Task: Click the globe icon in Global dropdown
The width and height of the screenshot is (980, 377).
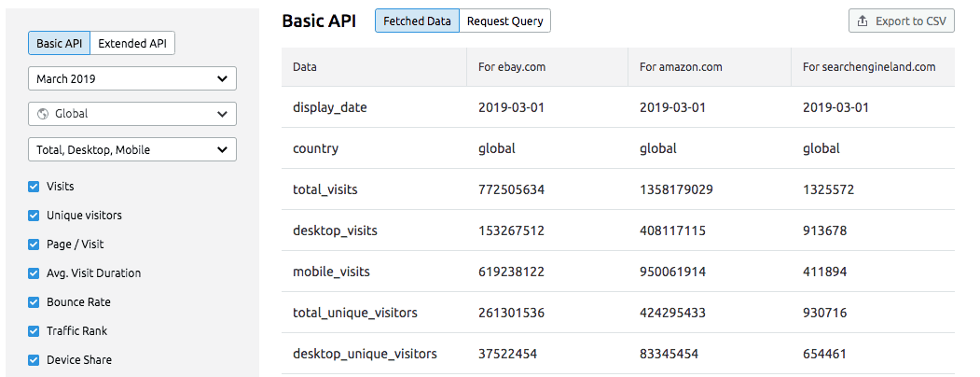Action: click(x=43, y=114)
